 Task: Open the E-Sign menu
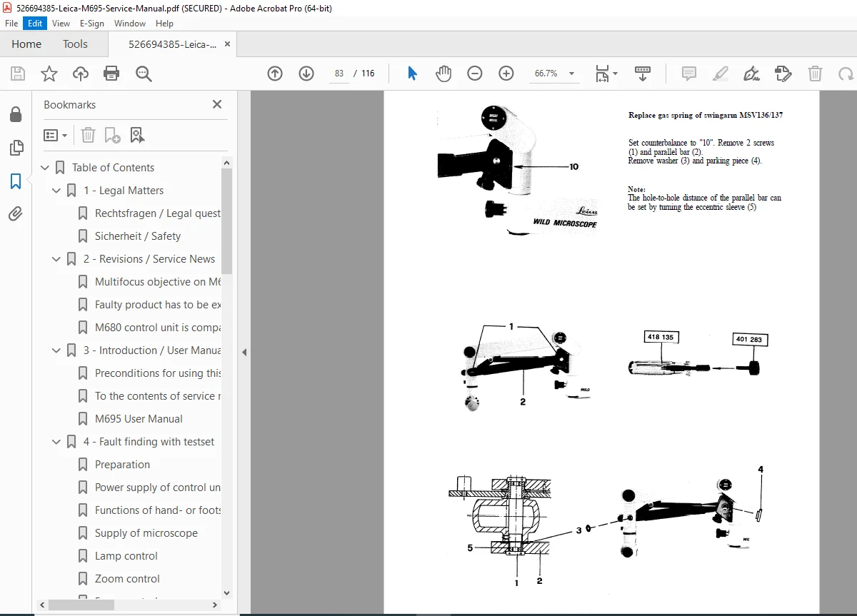[x=92, y=24]
